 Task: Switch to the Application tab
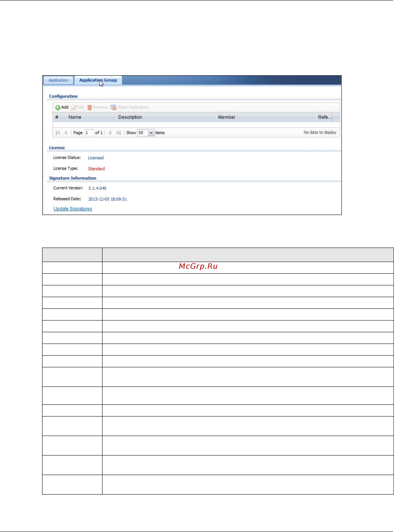coord(58,80)
